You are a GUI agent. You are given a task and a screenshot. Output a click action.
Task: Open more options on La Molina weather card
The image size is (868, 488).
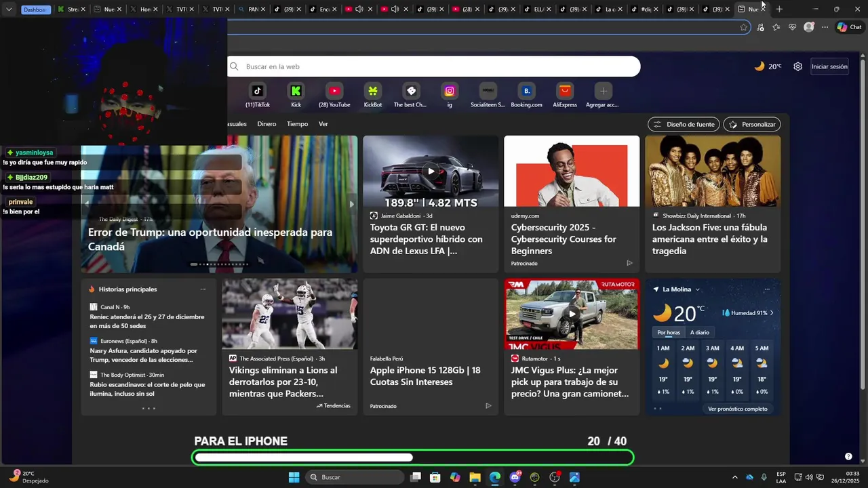[767, 289]
